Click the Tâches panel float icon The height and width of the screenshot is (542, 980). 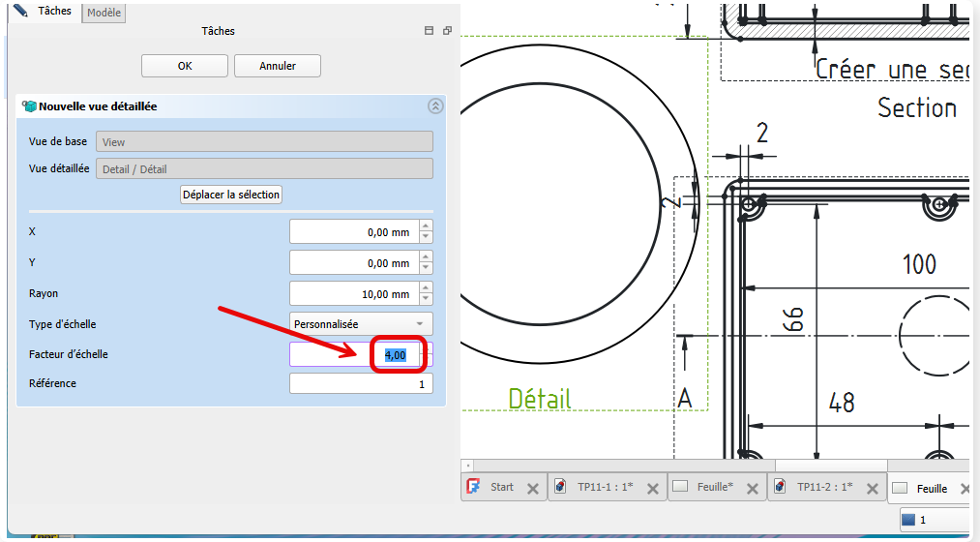[x=447, y=31]
